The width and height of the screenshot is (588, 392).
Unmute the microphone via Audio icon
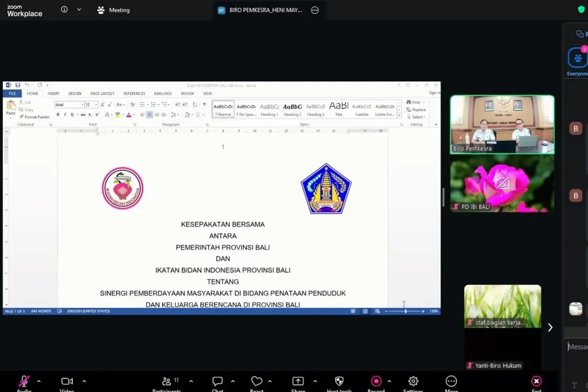pos(24,381)
